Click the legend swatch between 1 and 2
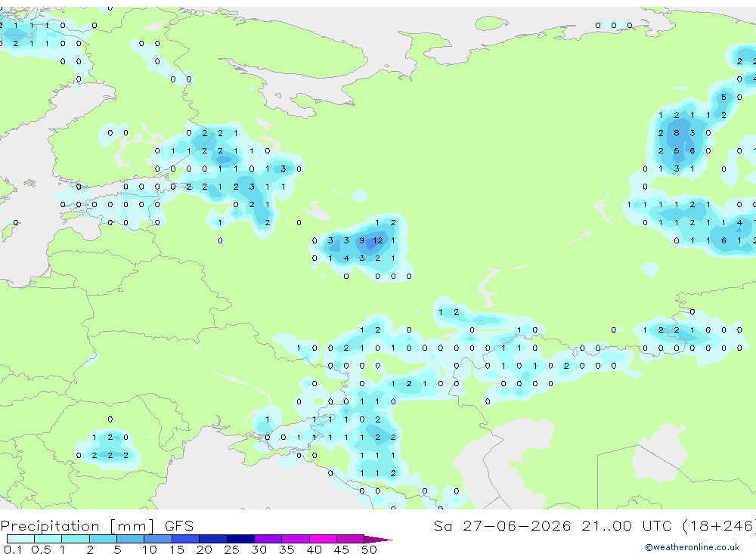The height and width of the screenshot is (554, 756). (x=75, y=539)
